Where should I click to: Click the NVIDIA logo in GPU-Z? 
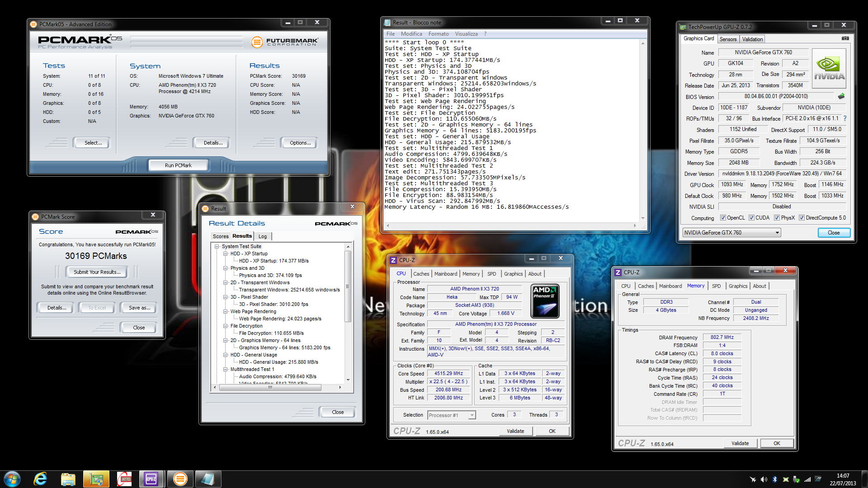[829, 68]
